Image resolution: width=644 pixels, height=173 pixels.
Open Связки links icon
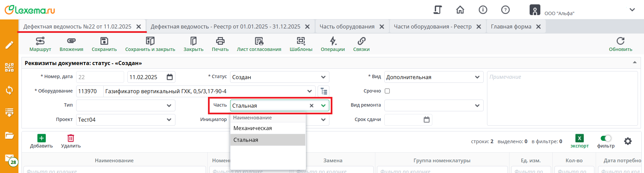point(361,41)
